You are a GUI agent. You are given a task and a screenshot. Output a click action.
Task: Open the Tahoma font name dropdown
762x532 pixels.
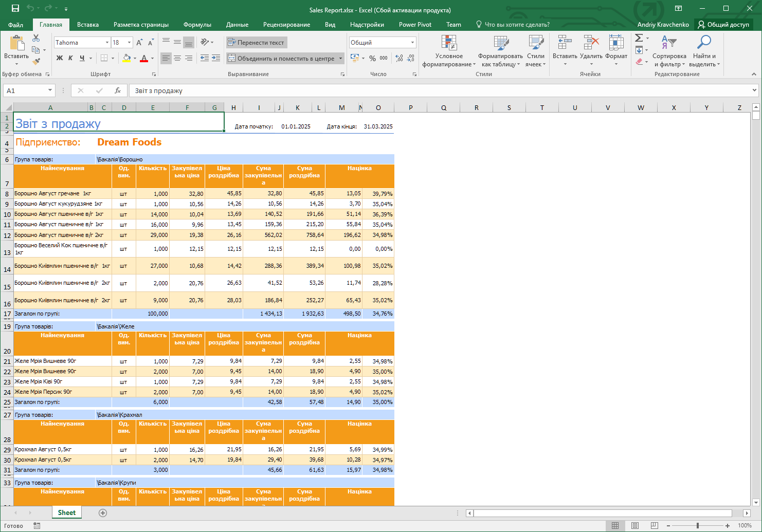click(107, 43)
